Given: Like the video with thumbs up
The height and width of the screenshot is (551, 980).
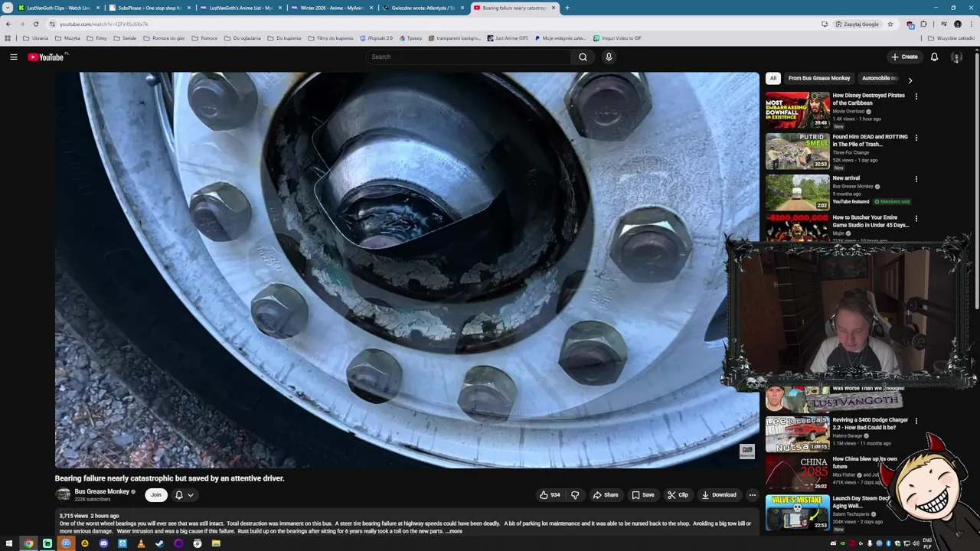Looking at the screenshot, I should [550, 495].
